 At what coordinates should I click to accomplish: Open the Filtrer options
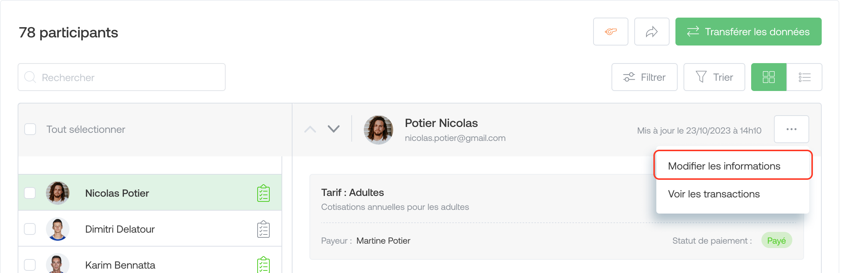644,77
